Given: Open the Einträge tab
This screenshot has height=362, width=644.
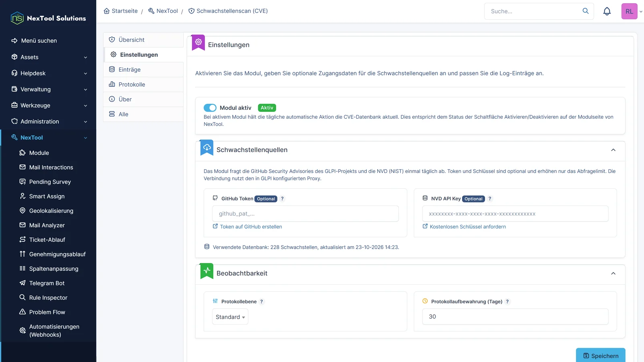Looking at the screenshot, I should pyautogui.click(x=143, y=70).
